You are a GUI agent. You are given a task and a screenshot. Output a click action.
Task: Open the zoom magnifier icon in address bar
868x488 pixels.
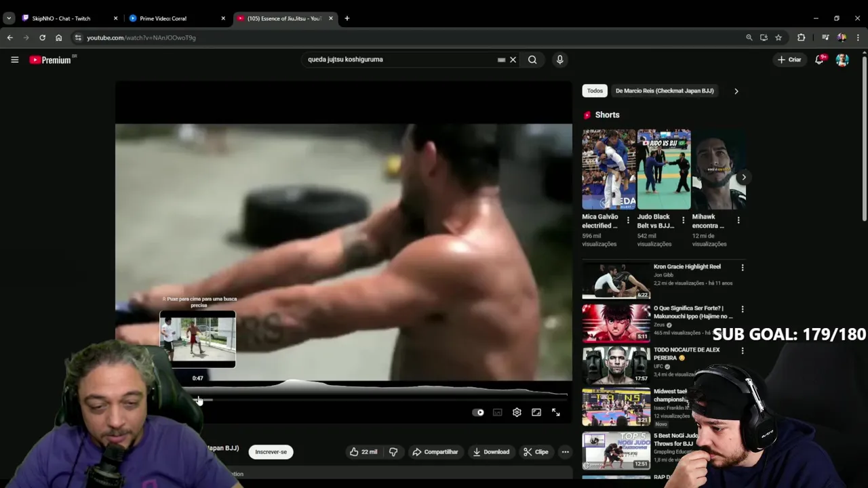point(749,38)
